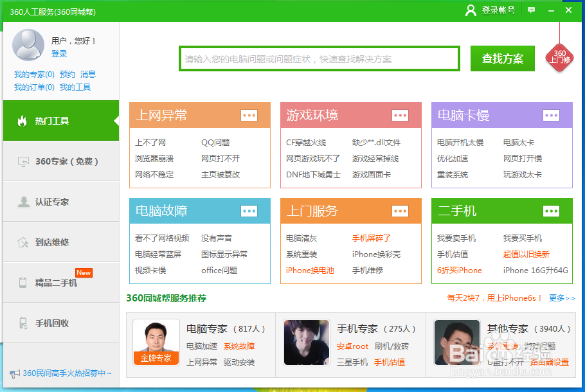Image resolution: width=585 pixels, height=392 pixels.
Task: Click the megaphone icon beside recruitment notice
Action: [15, 374]
